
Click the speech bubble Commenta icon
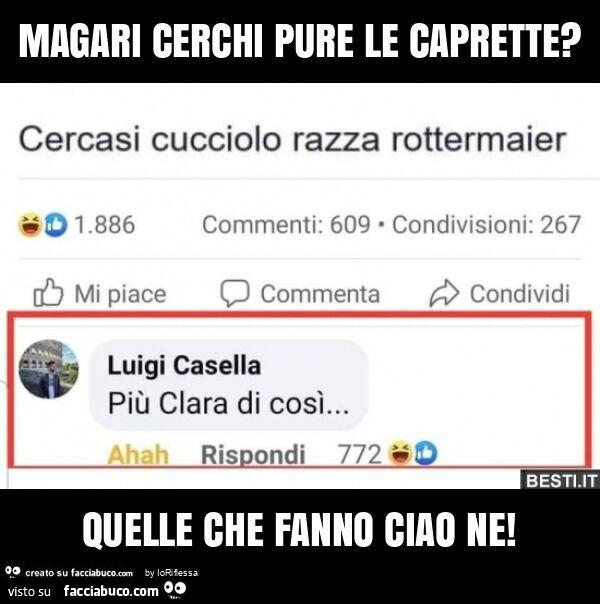(x=235, y=293)
